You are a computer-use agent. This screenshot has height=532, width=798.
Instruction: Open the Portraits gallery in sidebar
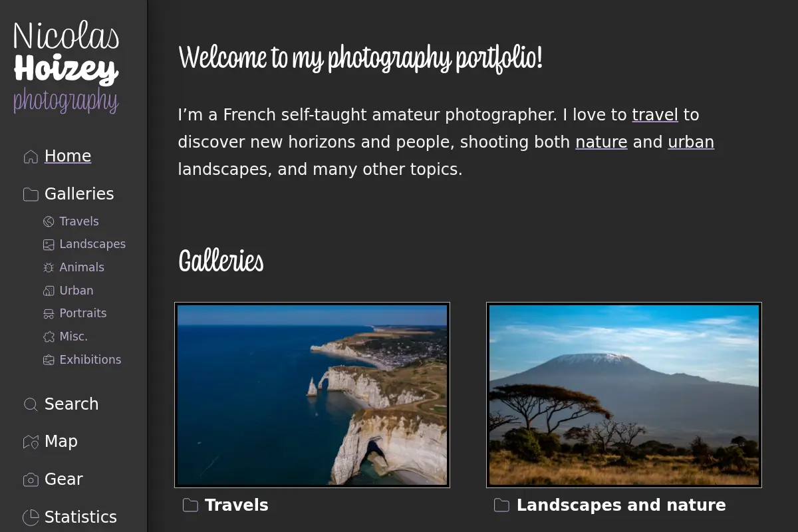pos(83,313)
